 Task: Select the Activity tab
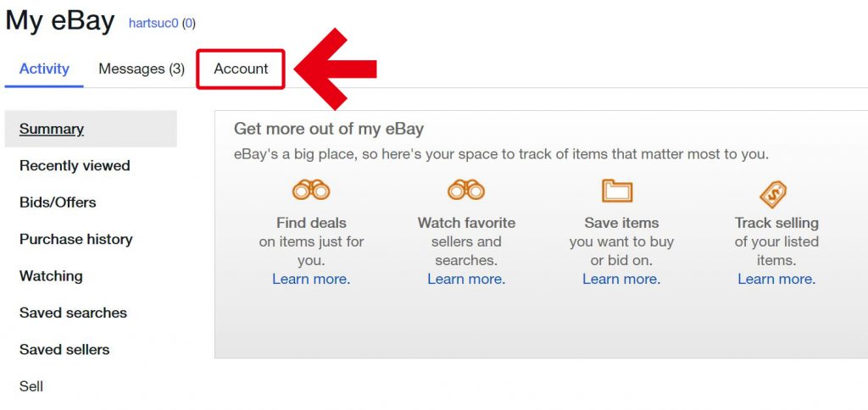pos(44,69)
